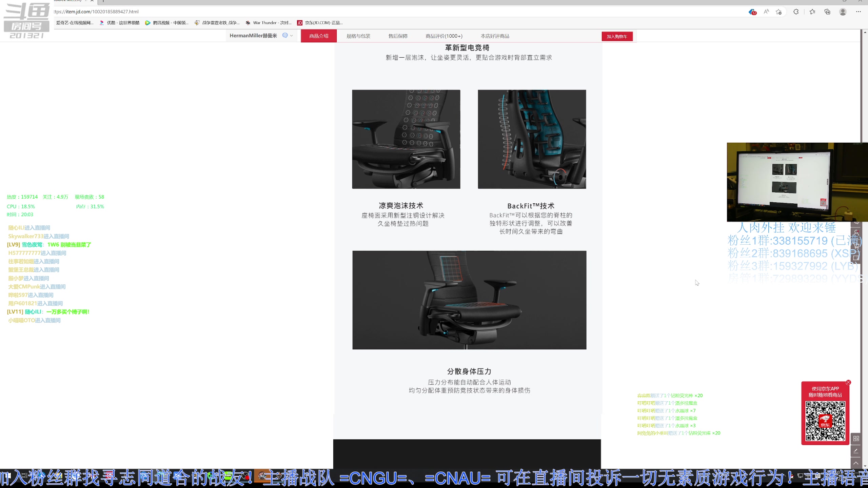This screenshot has width=868, height=488.
Task: Switch to the 商品评价(1000+) tab
Action: click(443, 36)
